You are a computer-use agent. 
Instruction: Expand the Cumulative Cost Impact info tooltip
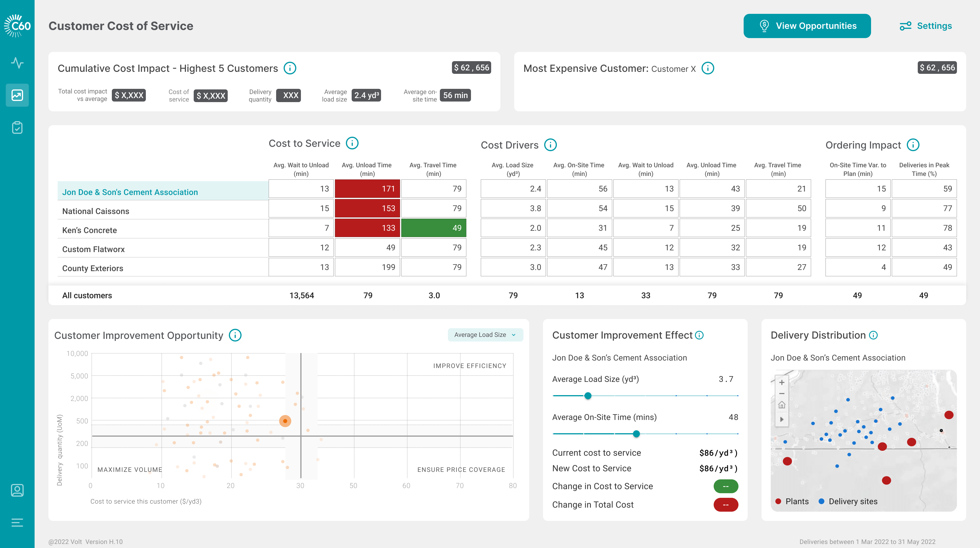(291, 67)
